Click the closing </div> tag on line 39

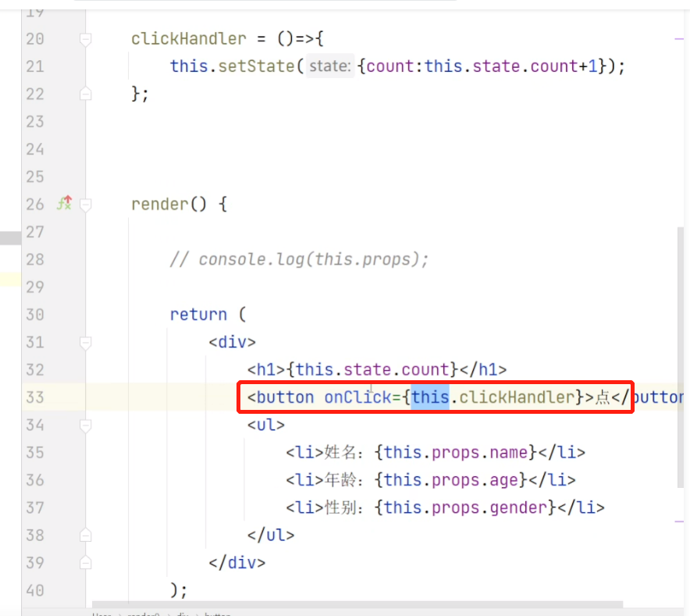pos(237,563)
